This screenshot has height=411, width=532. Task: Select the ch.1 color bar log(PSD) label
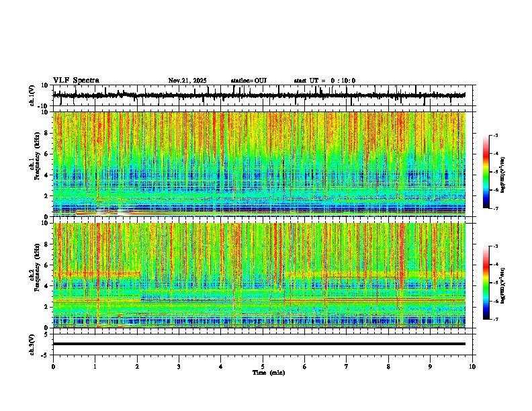(502, 175)
